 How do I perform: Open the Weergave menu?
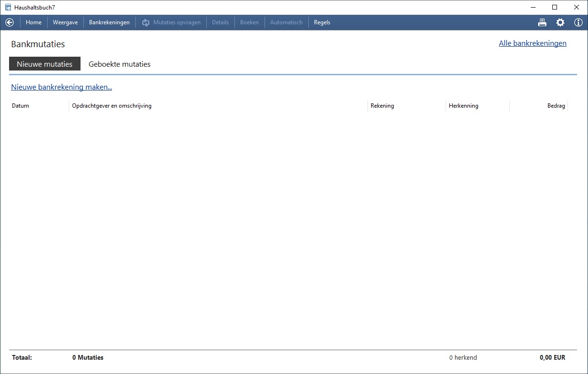[x=65, y=22]
